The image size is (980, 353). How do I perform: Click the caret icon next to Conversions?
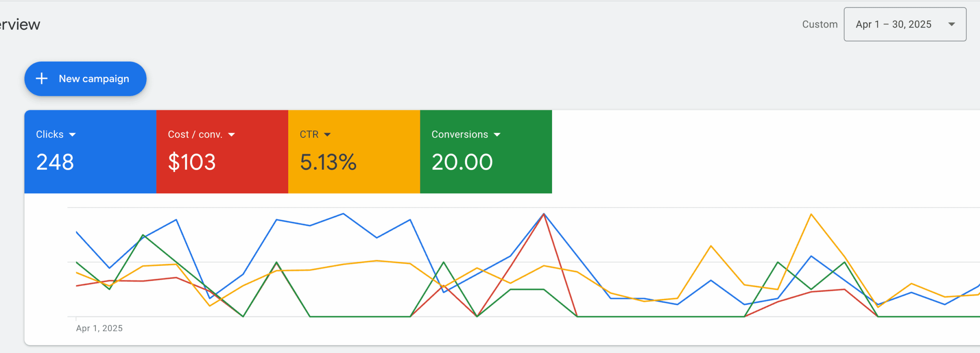click(x=498, y=134)
